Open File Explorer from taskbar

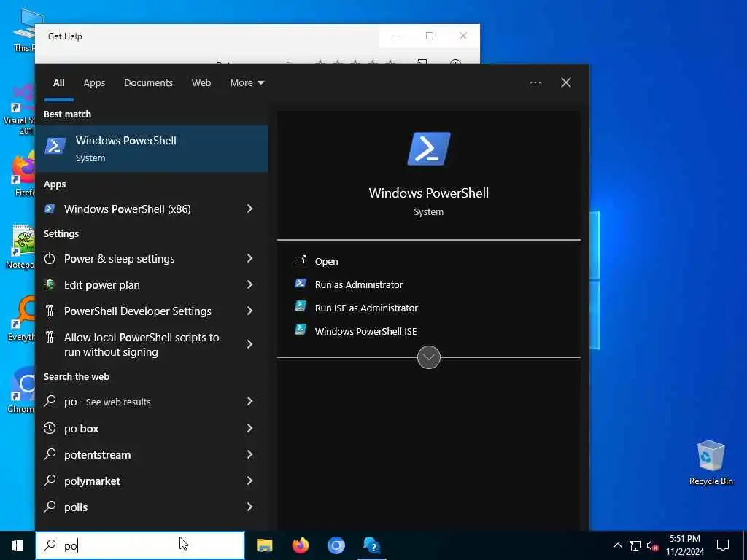coord(264,545)
